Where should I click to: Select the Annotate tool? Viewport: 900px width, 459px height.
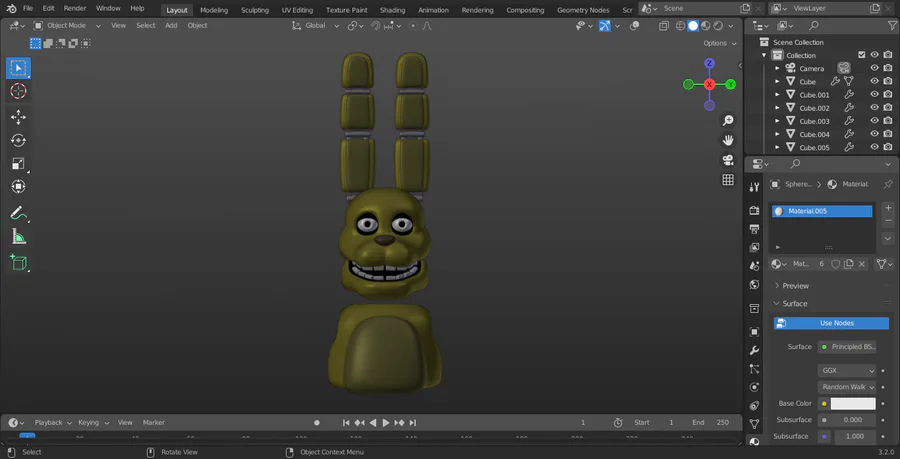click(18, 213)
